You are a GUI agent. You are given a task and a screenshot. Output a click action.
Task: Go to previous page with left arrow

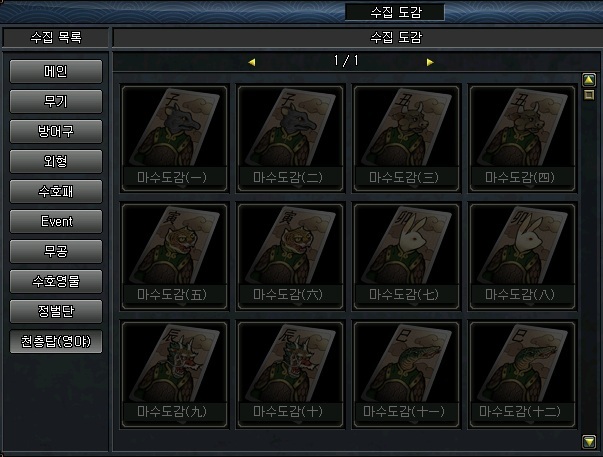click(x=252, y=62)
